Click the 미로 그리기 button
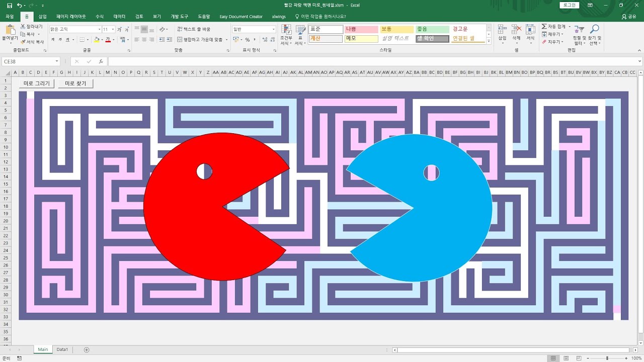644x362 pixels. tap(37, 83)
